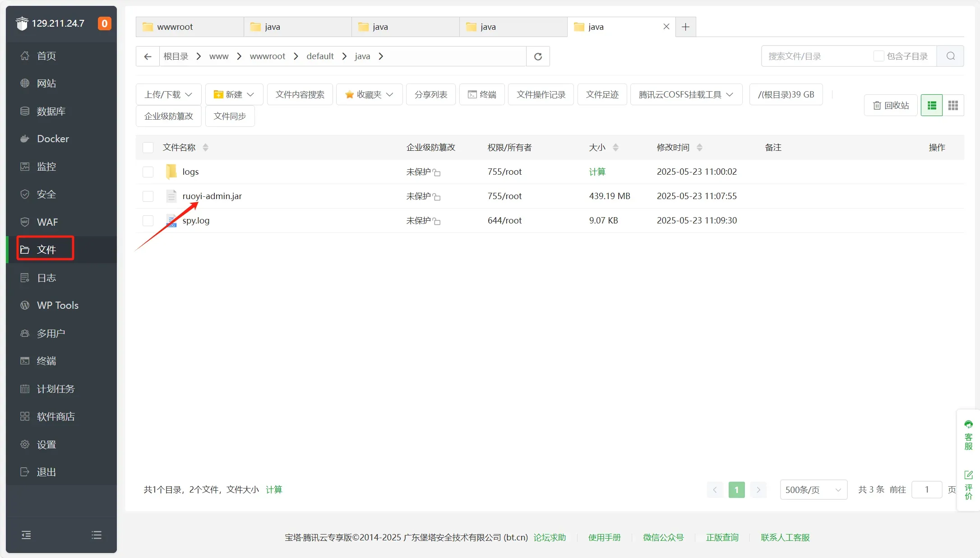Collapse sidebar using bottom-left icon

click(x=26, y=535)
